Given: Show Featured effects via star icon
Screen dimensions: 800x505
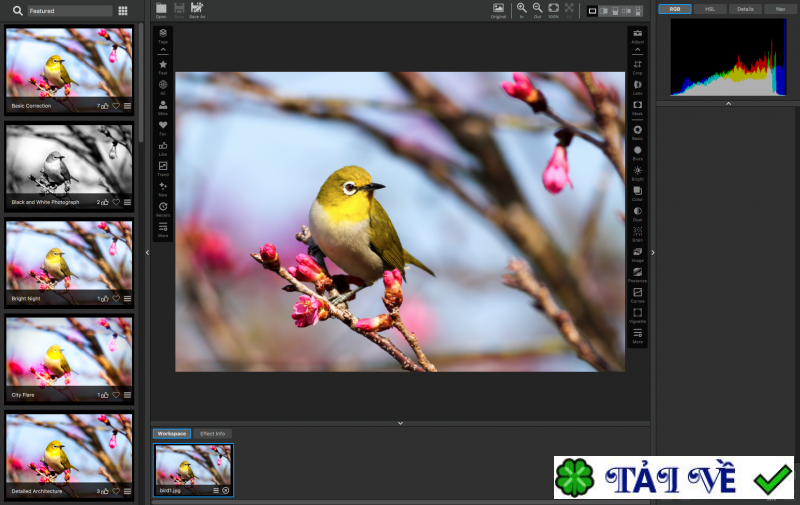Looking at the screenshot, I should tap(163, 65).
